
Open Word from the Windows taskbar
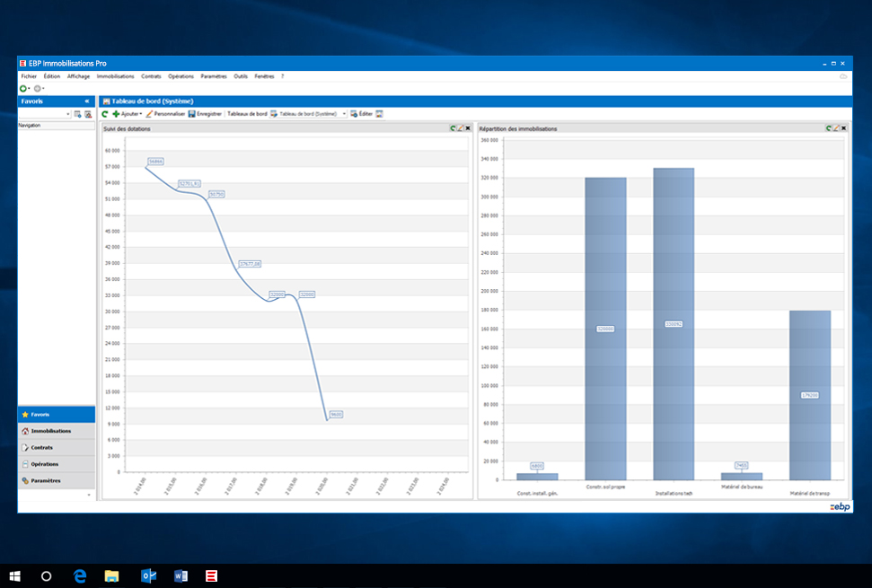point(180,575)
